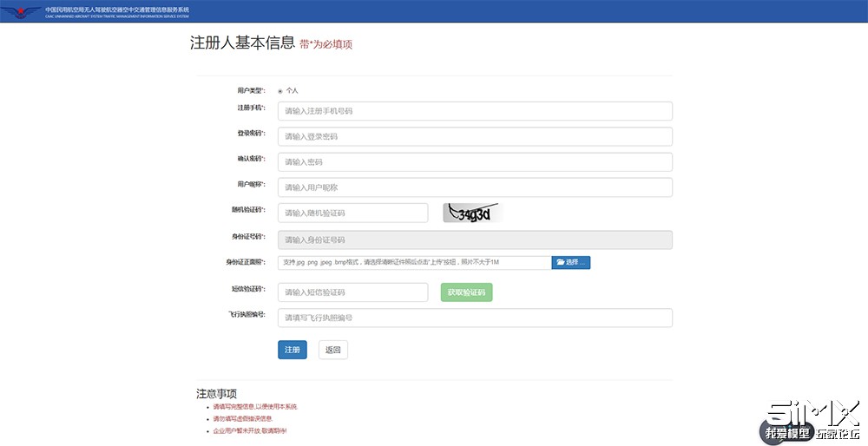Click the 注册人基本信息 heading text
The width and height of the screenshot is (868, 446).
coord(242,43)
